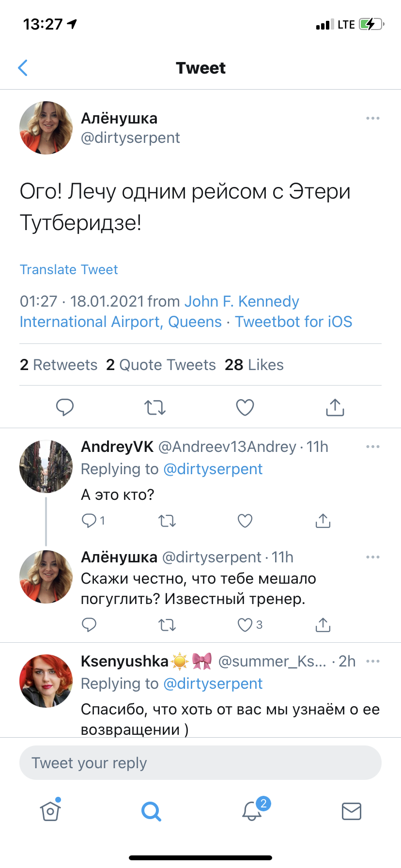Tap Translate Tweet link
Viewport: 401px width, 868px height.
click(x=69, y=269)
